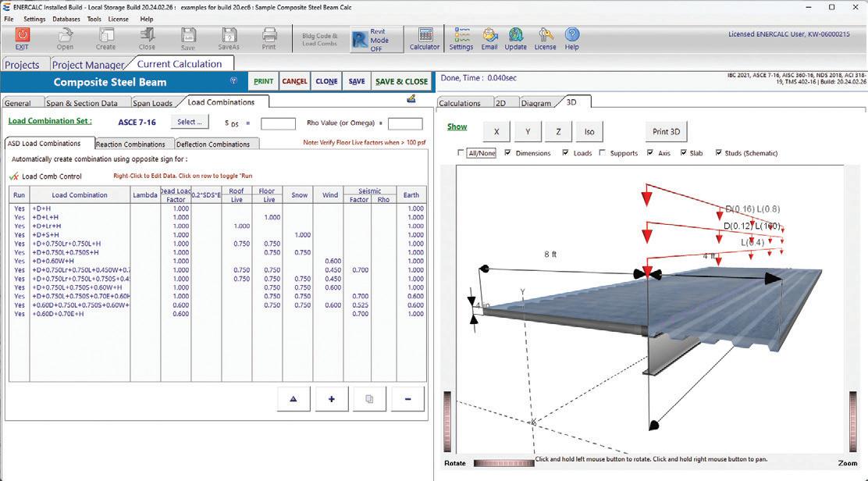Enable the Supports checkbox

point(603,153)
